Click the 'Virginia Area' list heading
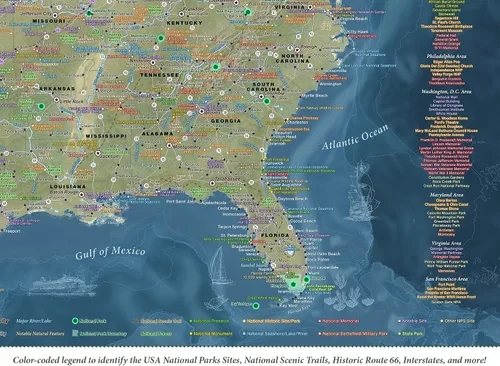 446,243
